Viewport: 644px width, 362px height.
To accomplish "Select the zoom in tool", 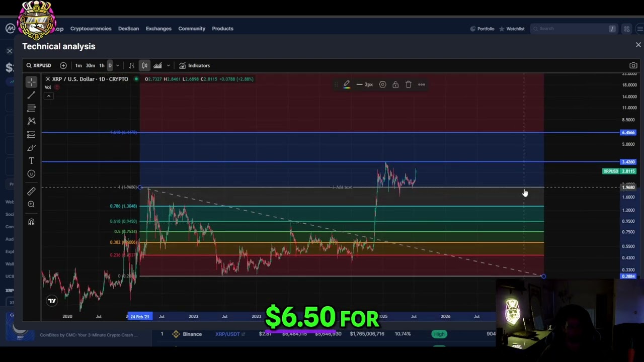I will click(31, 204).
